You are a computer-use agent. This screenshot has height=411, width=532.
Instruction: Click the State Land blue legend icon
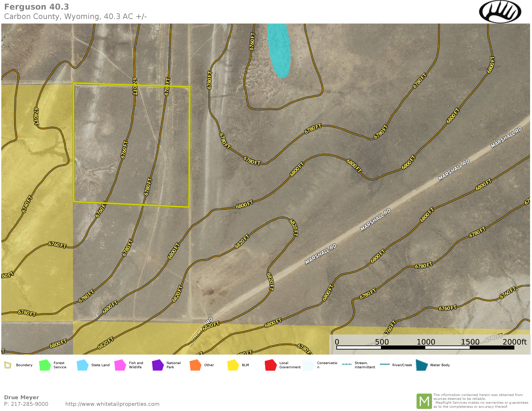tap(82, 365)
